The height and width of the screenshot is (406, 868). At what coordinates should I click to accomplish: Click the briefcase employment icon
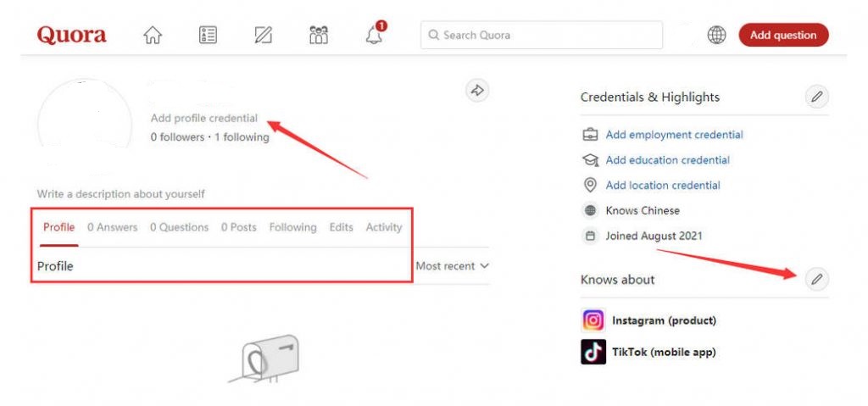pos(591,135)
